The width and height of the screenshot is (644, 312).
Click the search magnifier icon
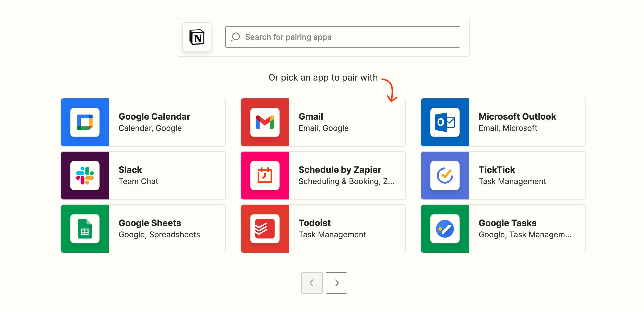[235, 37]
